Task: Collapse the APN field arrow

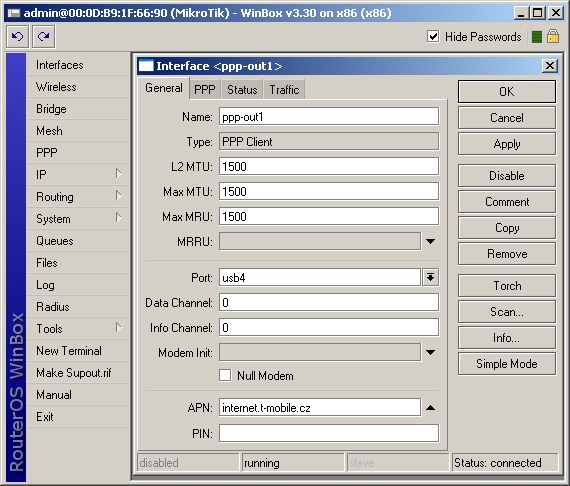Action: tap(430, 407)
